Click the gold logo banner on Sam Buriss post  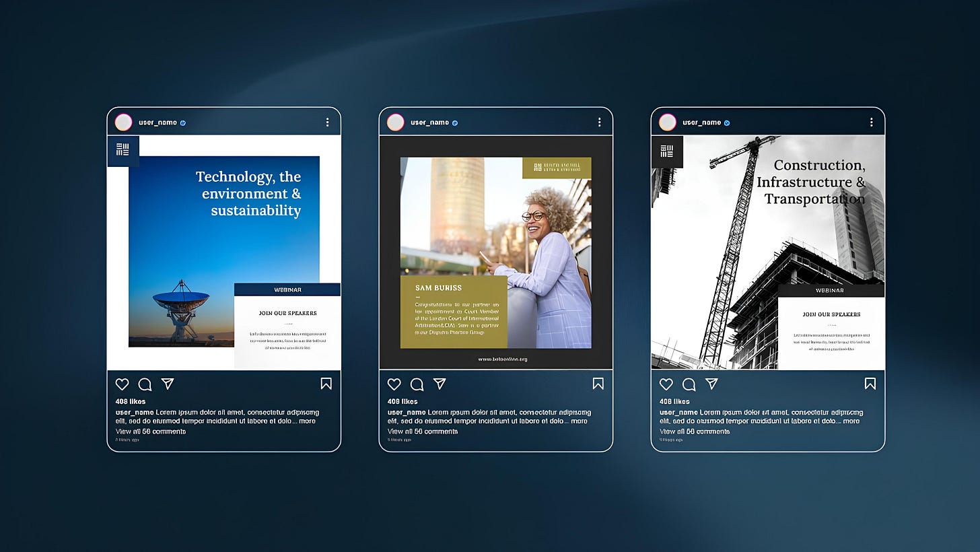557,168
